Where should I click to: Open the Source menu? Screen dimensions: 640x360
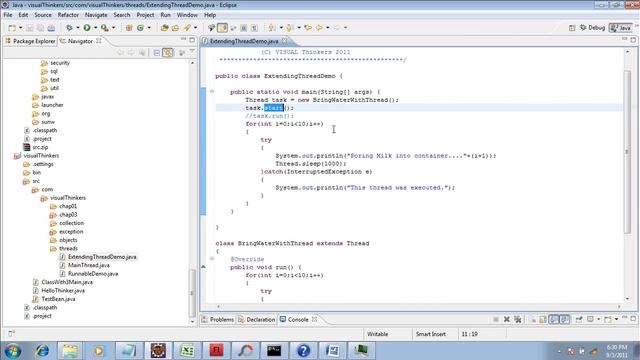coord(43,15)
